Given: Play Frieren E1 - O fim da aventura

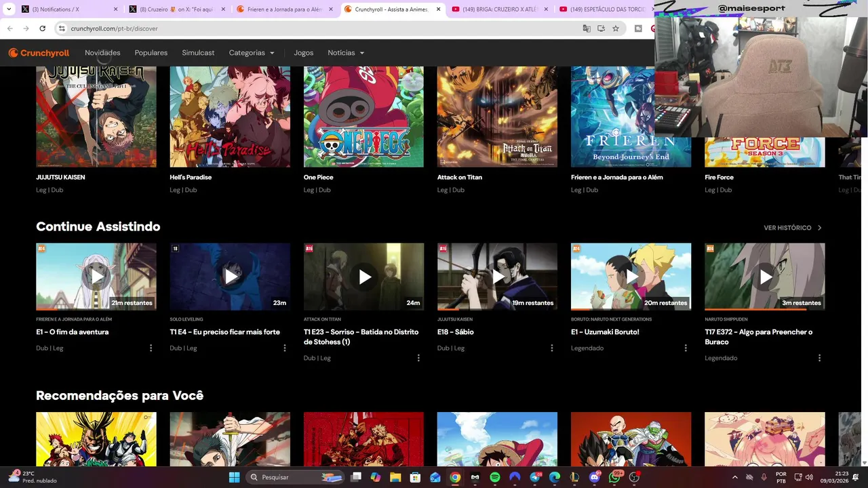Looking at the screenshot, I should [96, 277].
